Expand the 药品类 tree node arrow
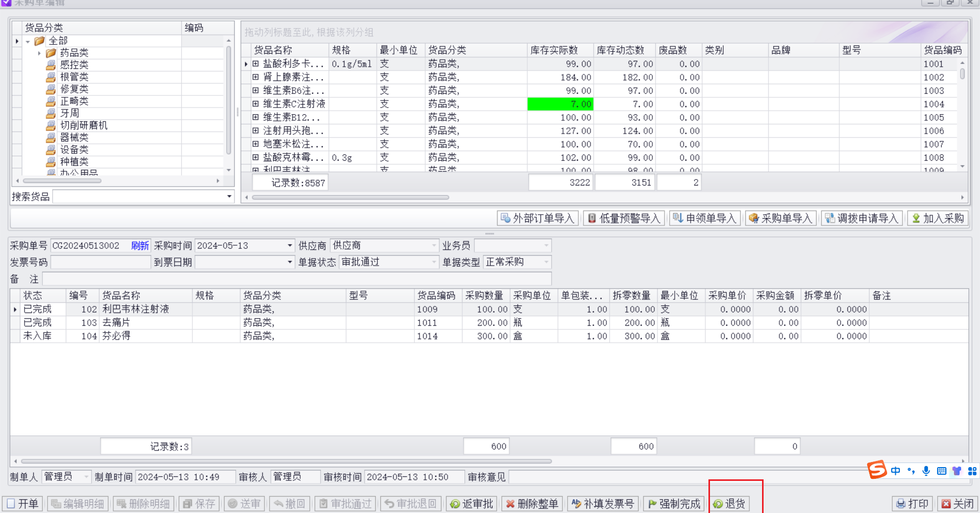 39,53
